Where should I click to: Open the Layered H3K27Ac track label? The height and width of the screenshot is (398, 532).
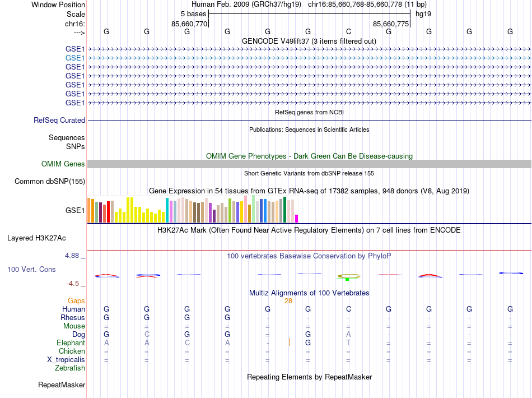tap(36, 238)
